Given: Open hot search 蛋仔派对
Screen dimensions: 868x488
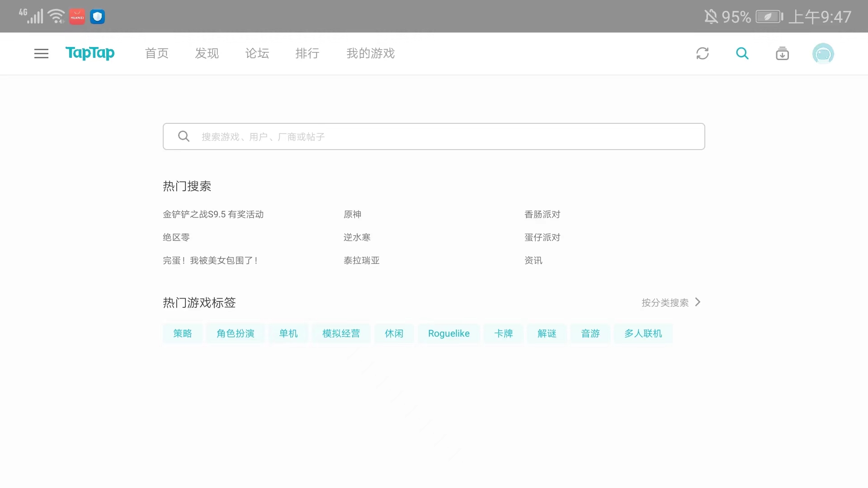Looking at the screenshot, I should (x=542, y=237).
